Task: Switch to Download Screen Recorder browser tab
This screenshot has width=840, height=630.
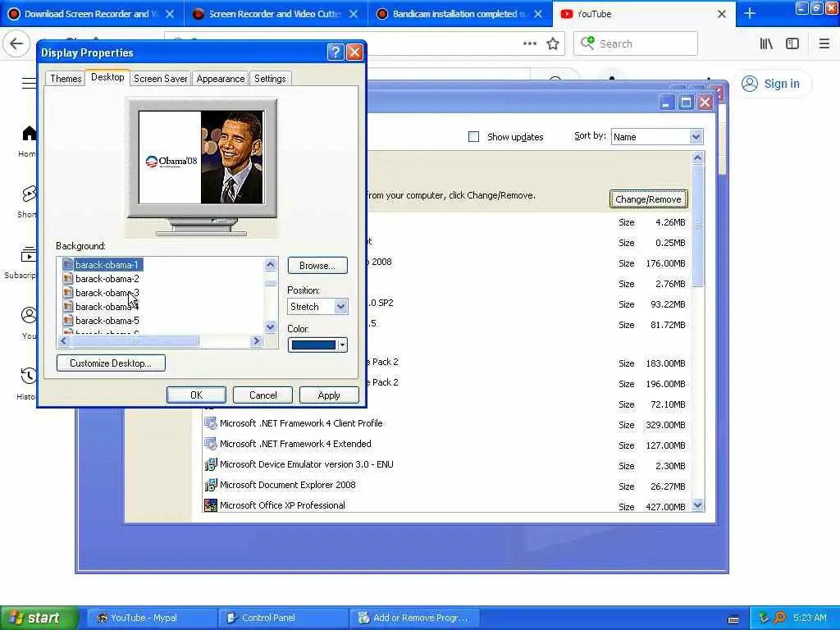Action: coord(92,14)
